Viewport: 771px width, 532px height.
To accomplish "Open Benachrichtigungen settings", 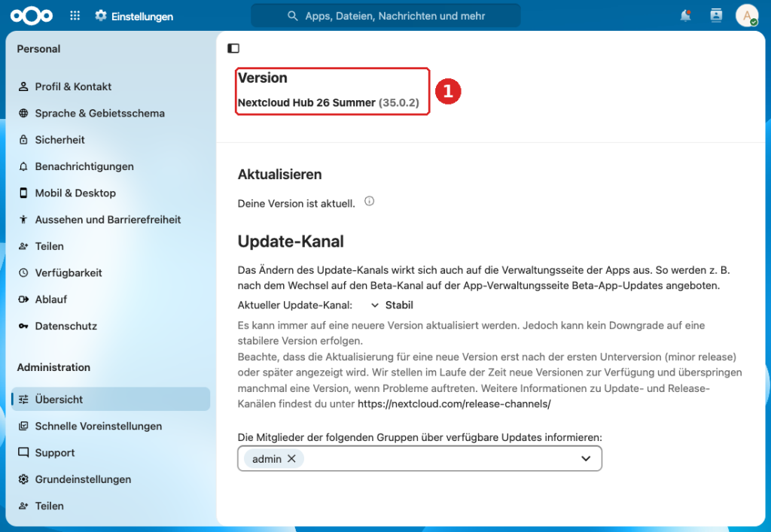I will click(111, 166).
